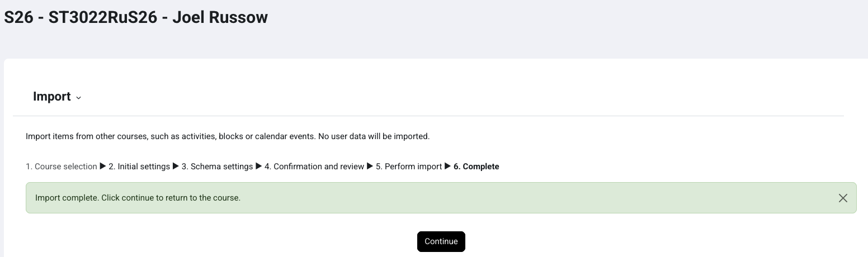Open the Import heading menu
Viewport: 868px width, 257px height.
52,97
